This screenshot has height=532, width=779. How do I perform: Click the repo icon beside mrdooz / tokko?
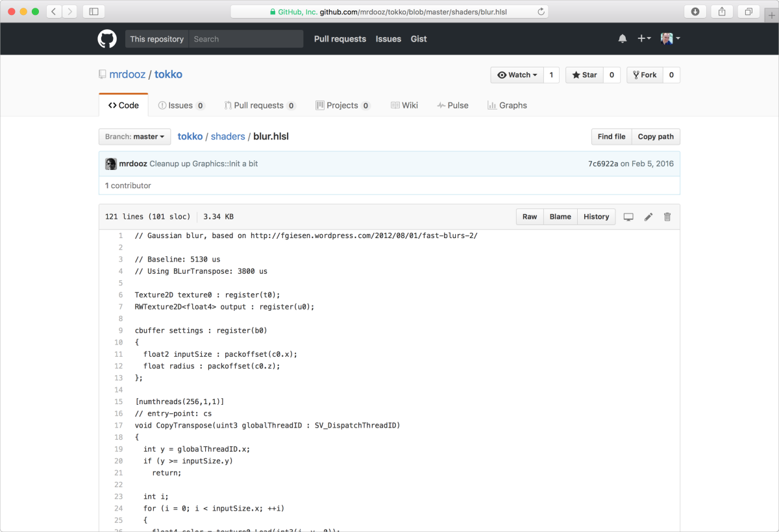(x=102, y=74)
